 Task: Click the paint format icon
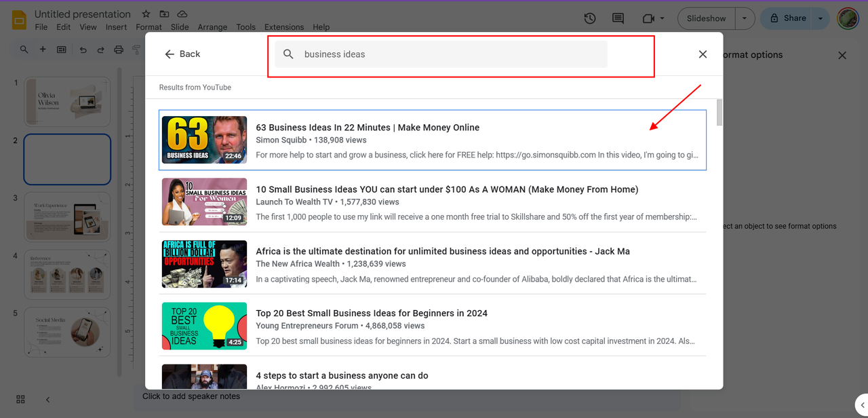tap(136, 50)
